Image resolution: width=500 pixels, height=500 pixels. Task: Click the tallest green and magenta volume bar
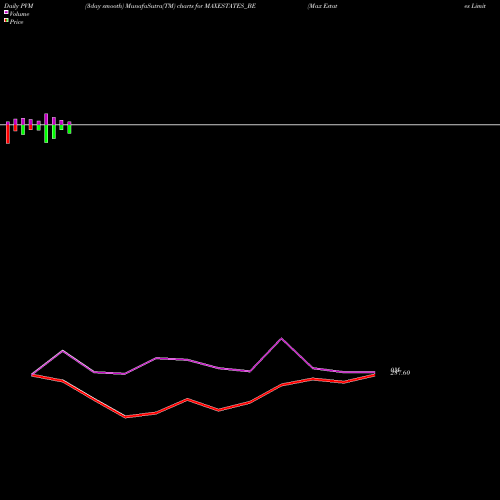[46, 128]
